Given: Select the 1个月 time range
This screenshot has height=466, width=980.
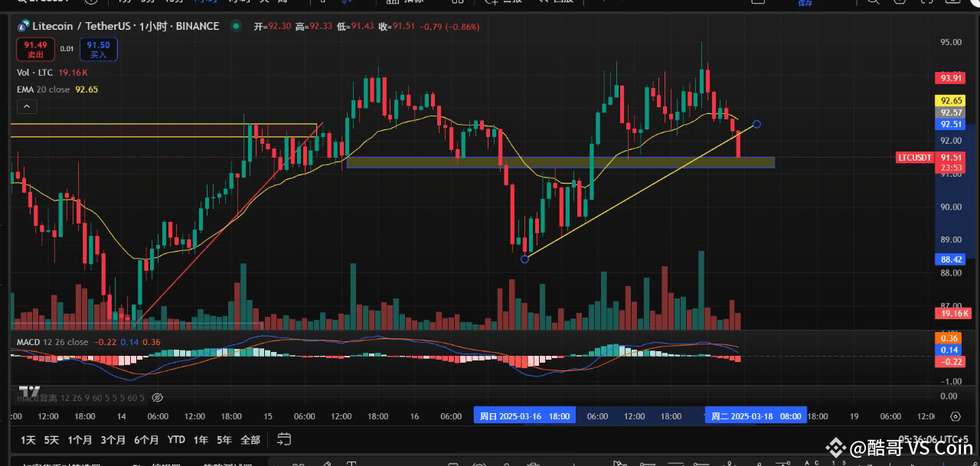Looking at the screenshot, I should 80,440.
